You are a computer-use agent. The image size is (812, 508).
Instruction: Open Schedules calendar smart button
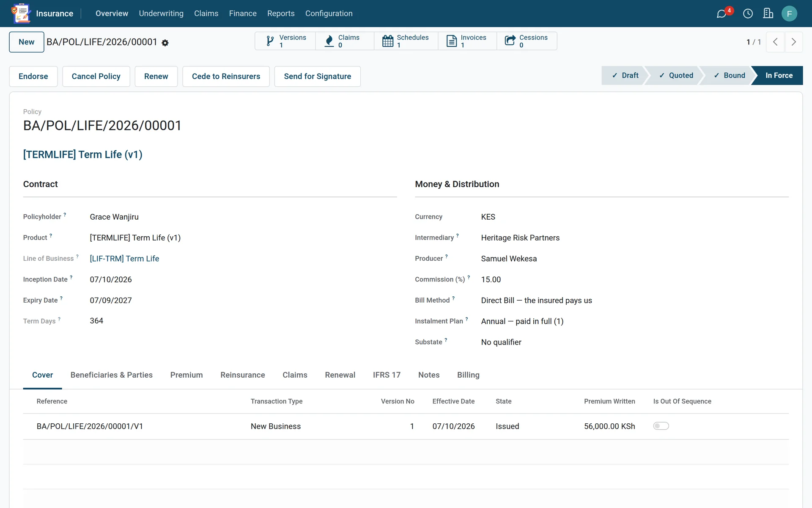coord(406,41)
